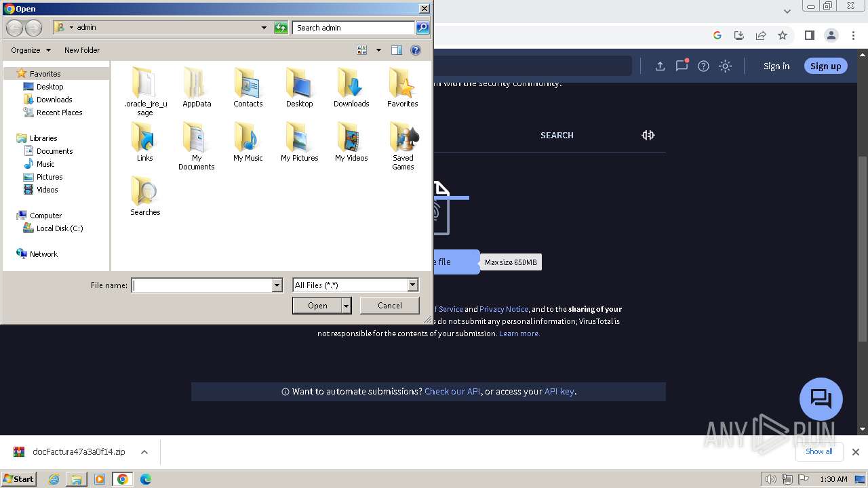
Task: Open the Check our API link
Action: 452,391
